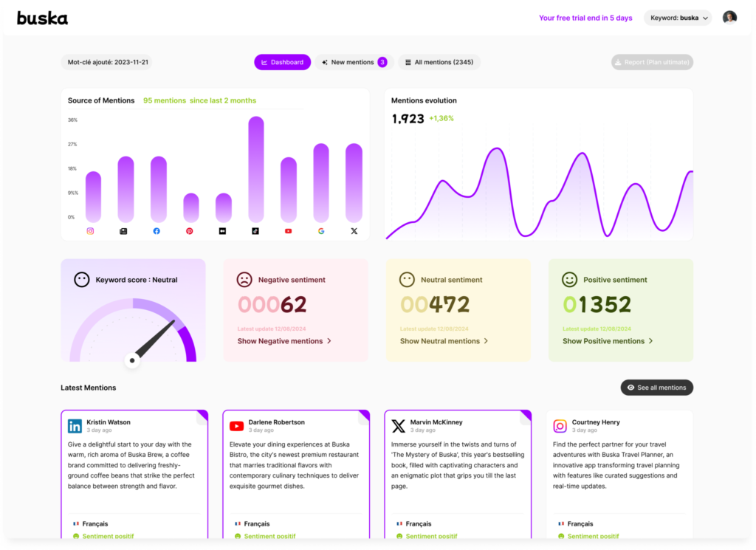The height and width of the screenshot is (550, 756).
Task: Click the French flag in Darlene Robertson's card
Action: 237,523
